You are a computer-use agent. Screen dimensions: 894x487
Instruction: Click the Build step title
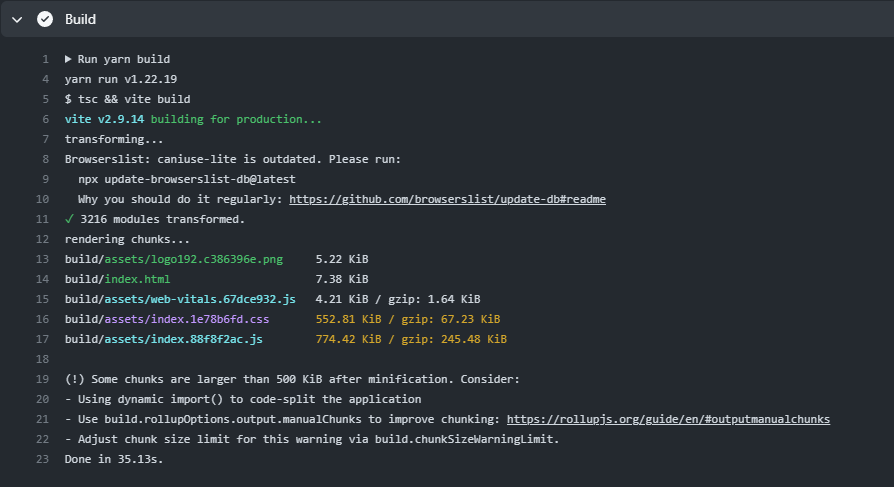pos(80,19)
